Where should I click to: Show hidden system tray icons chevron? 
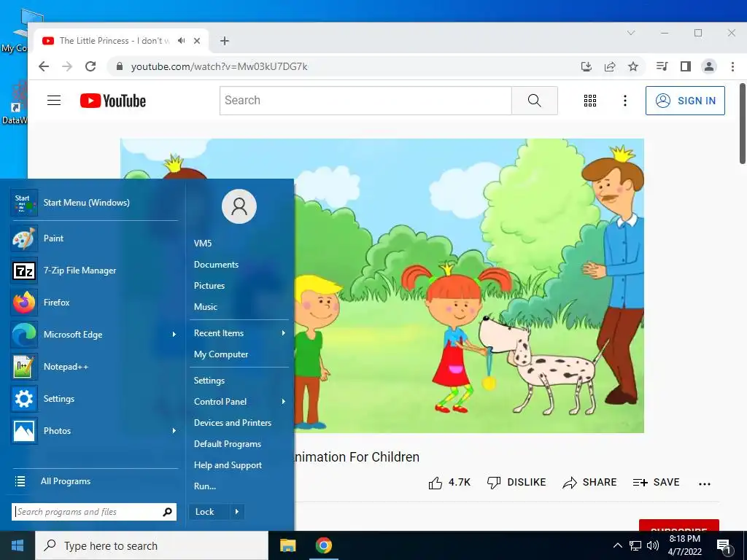[x=617, y=545]
